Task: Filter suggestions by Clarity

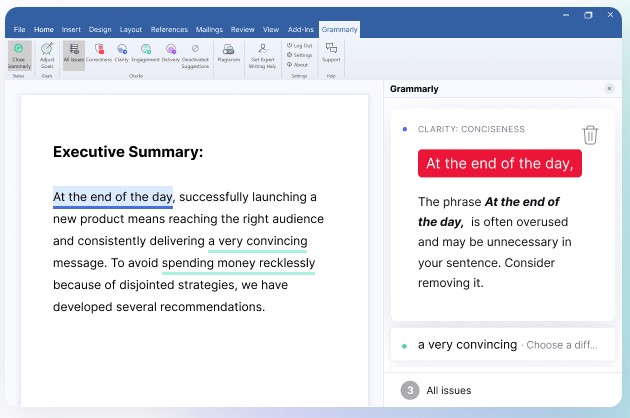Action: pos(121,54)
